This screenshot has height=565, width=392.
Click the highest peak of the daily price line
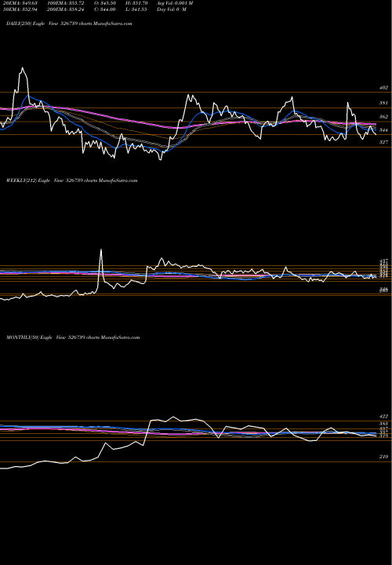click(23, 67)
